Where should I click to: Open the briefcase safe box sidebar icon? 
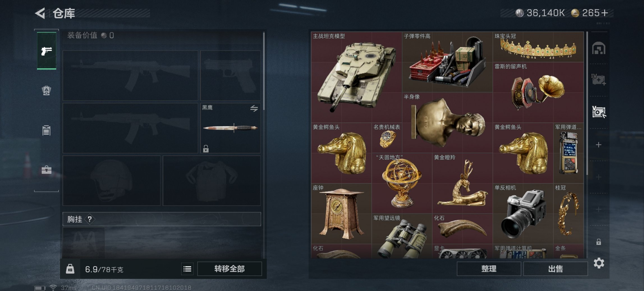[47, 170]
